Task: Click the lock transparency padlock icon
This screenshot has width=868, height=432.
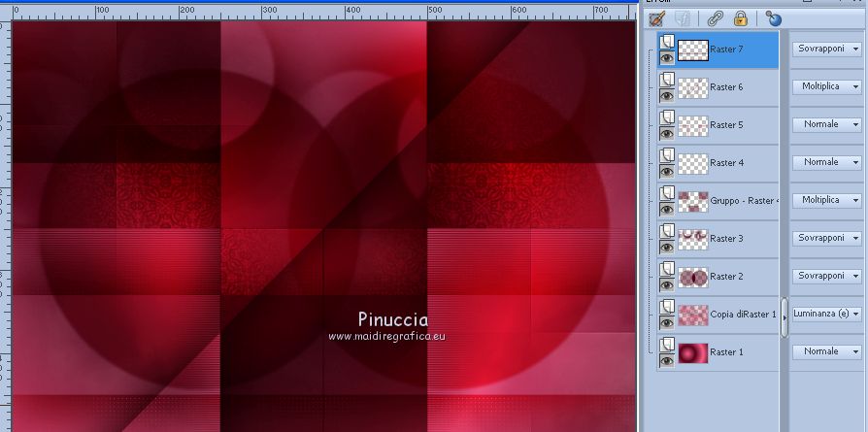Action: point(740,18)
